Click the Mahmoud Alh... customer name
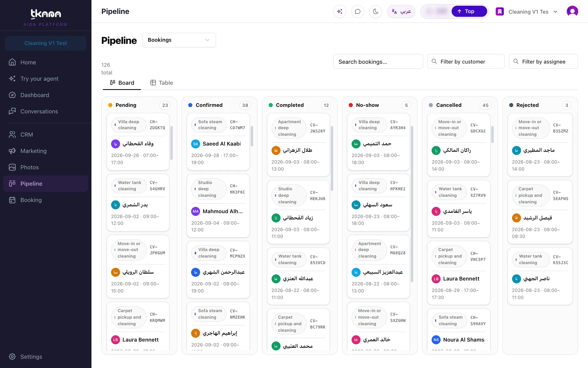Screen dimensions: 588x368 222,211
